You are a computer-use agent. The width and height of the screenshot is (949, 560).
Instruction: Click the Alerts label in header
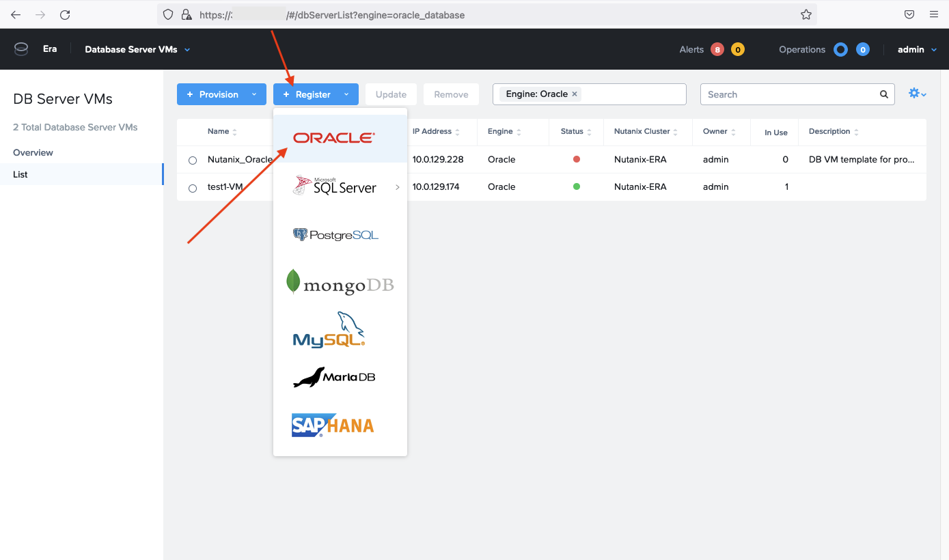(691, 49)
